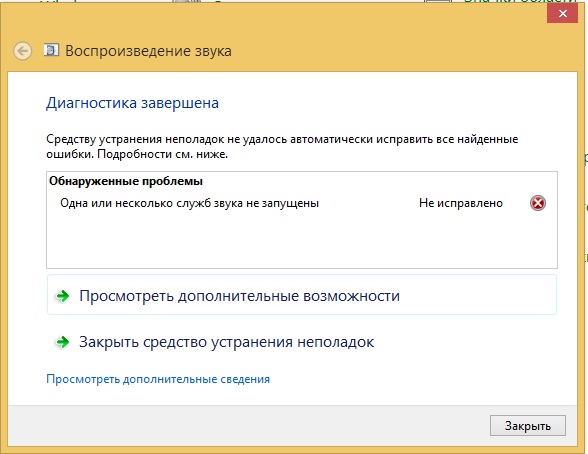Click the description text about Средству устранения неполадок

tap(282, 146)
